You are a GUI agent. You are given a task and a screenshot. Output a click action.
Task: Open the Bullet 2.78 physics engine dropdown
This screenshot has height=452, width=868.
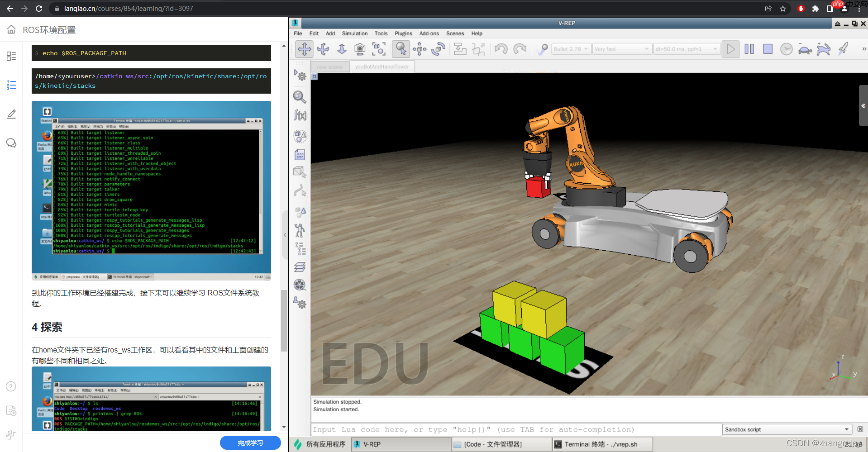coord(571,49)
